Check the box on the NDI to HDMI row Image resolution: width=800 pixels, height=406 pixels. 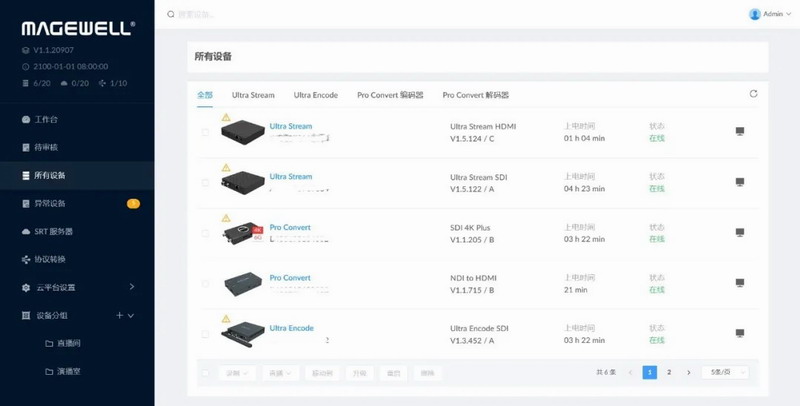tap(206, 283)
